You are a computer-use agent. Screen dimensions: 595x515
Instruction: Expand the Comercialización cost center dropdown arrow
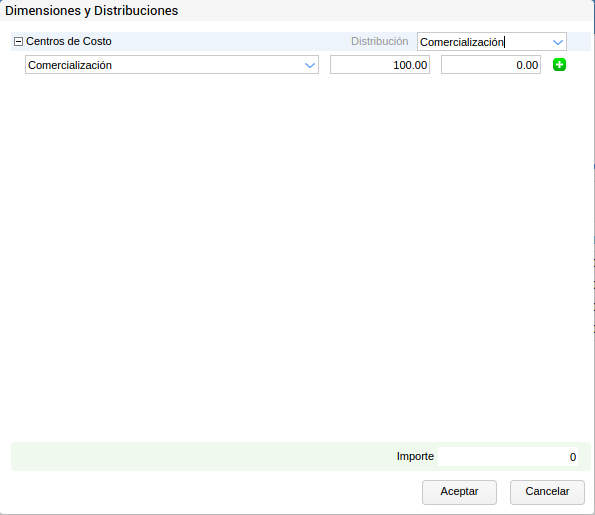tap(310, 65)
